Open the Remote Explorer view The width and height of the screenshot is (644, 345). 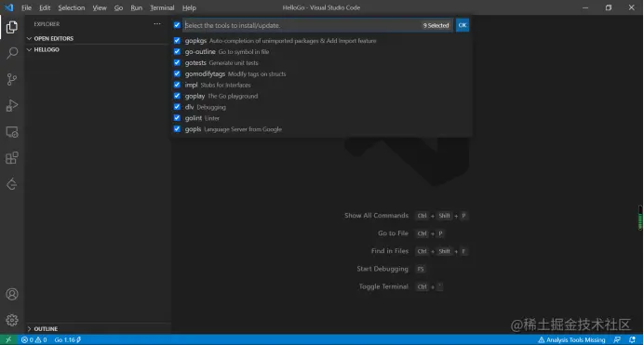point(12,132)
